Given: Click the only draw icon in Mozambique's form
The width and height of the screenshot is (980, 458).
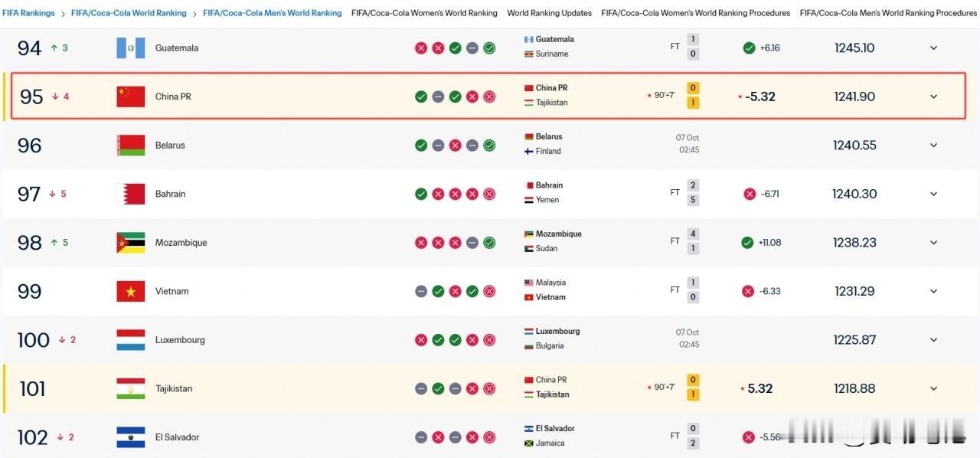Looking at the screenshot, I should coord(472,243).
